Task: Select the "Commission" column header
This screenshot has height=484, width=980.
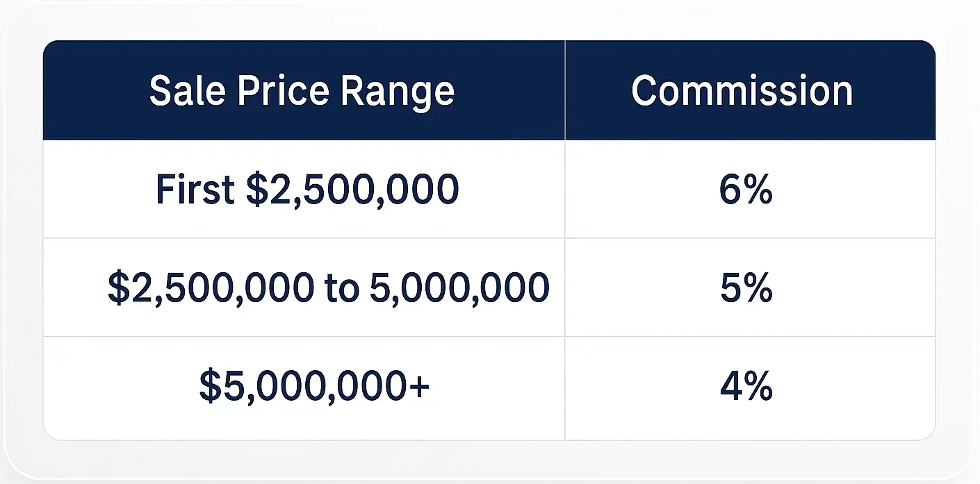Action: [742, 91]
